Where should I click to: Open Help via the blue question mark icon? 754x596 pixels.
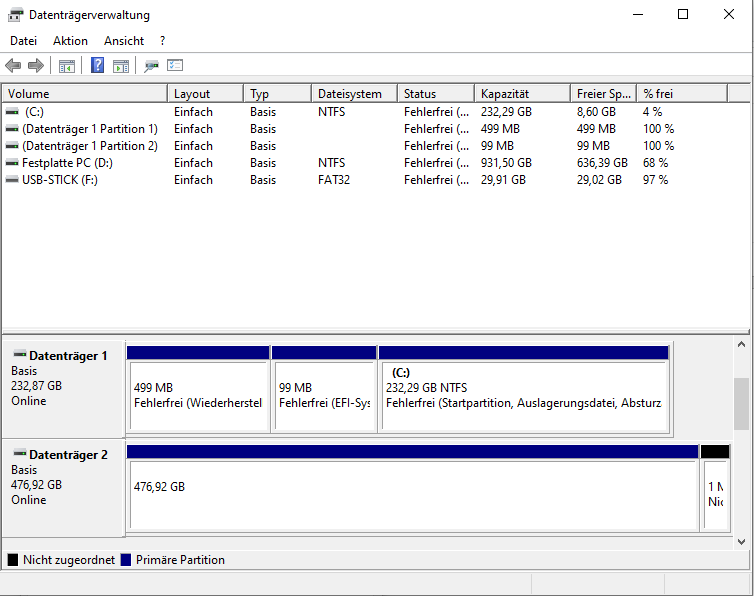pos(98,65)
